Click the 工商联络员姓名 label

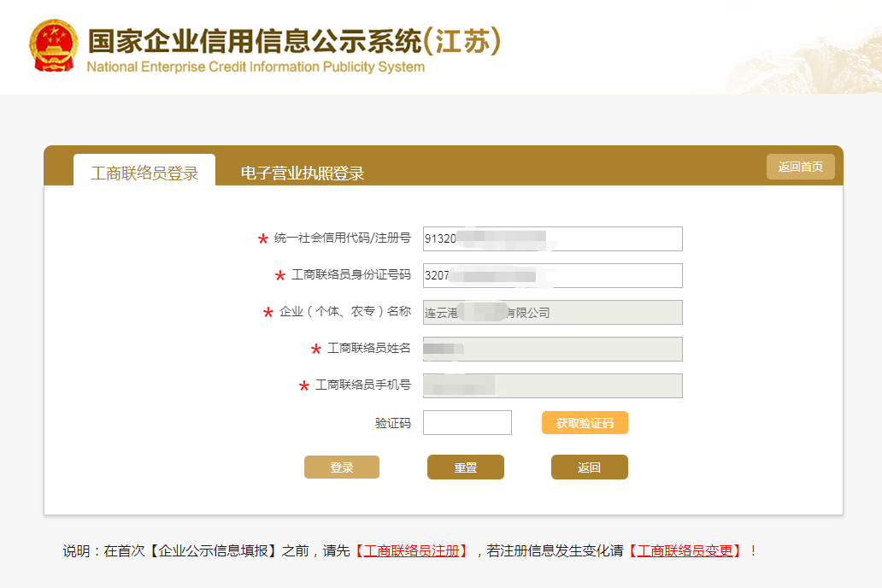tap(369, 349)
